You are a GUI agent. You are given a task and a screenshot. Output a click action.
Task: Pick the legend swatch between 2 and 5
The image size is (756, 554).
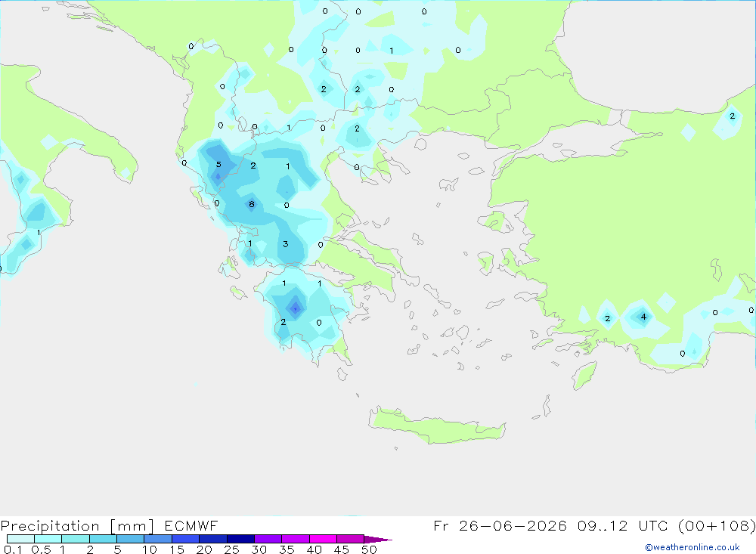pyautogui.click(x=103, y=539)
